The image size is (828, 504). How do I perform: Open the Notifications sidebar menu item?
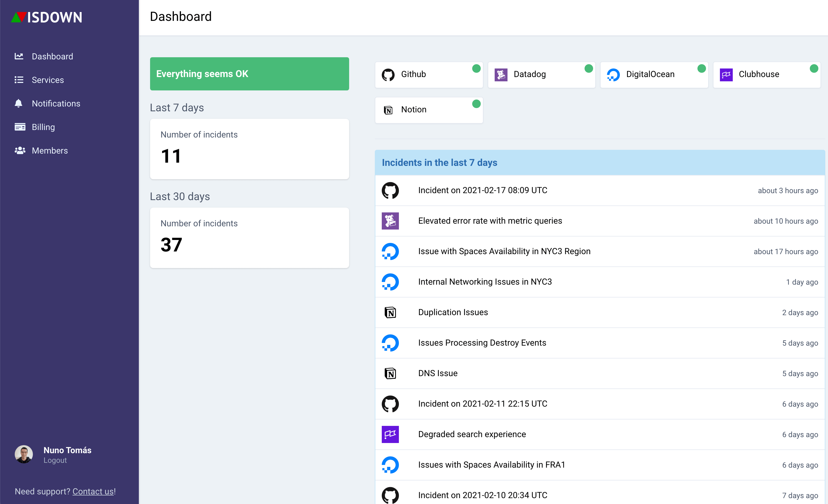click(56, 103)
